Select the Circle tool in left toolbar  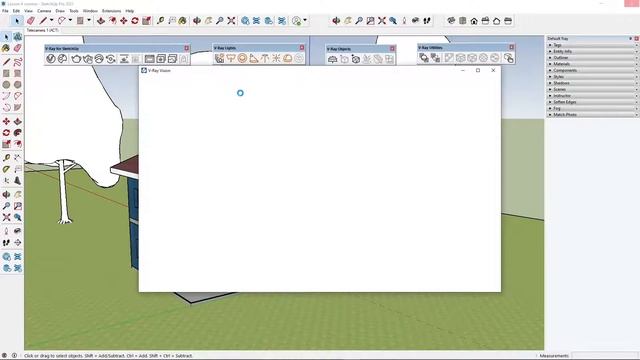tap(6, 84)
